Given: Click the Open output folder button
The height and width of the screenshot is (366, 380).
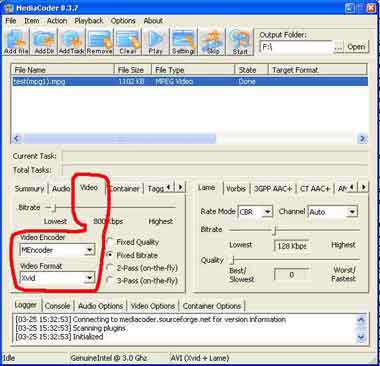Looking at the screenshot, I should (356, 47).
